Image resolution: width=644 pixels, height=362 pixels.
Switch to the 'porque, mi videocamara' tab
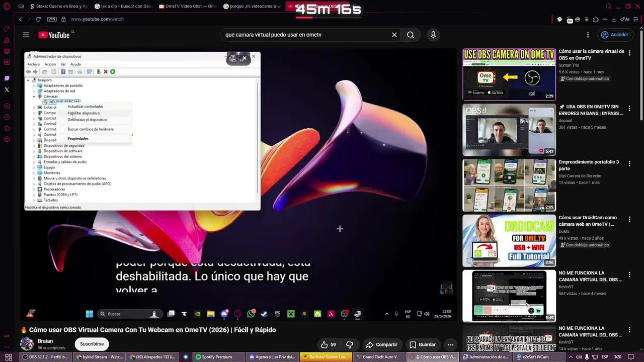click(x=252, y=7)
